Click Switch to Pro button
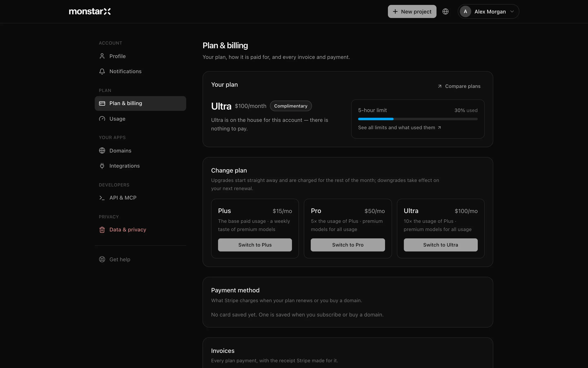 pyautogui.click(x=348, y=245)
